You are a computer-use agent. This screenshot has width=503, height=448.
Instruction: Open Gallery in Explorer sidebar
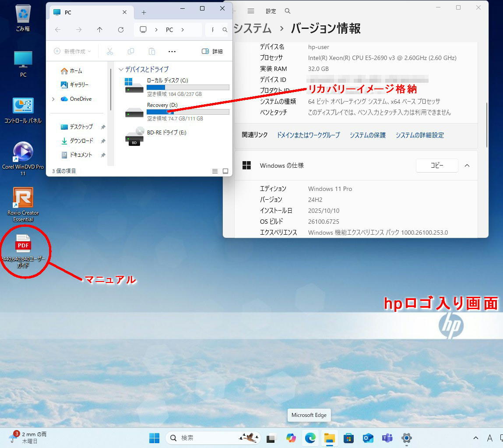tap(74, 85)
